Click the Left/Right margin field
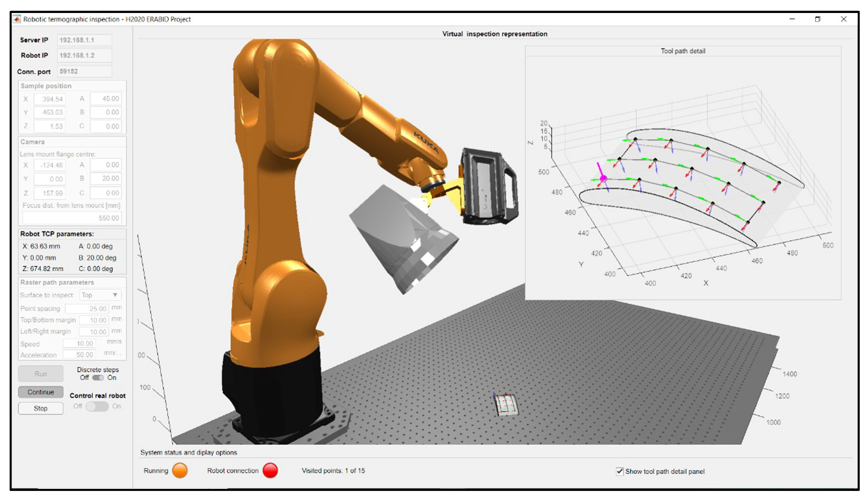The image size is (868, 501). 94,332
